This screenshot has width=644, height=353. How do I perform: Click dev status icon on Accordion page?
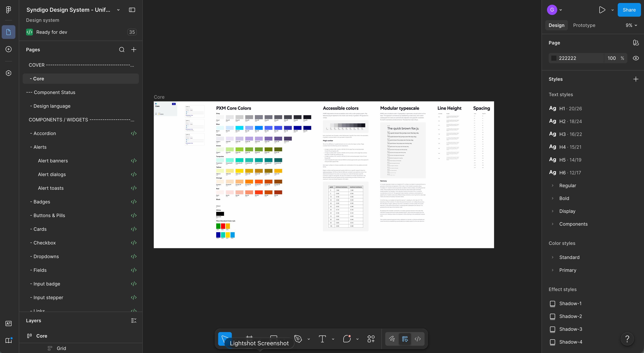point(134,133)
